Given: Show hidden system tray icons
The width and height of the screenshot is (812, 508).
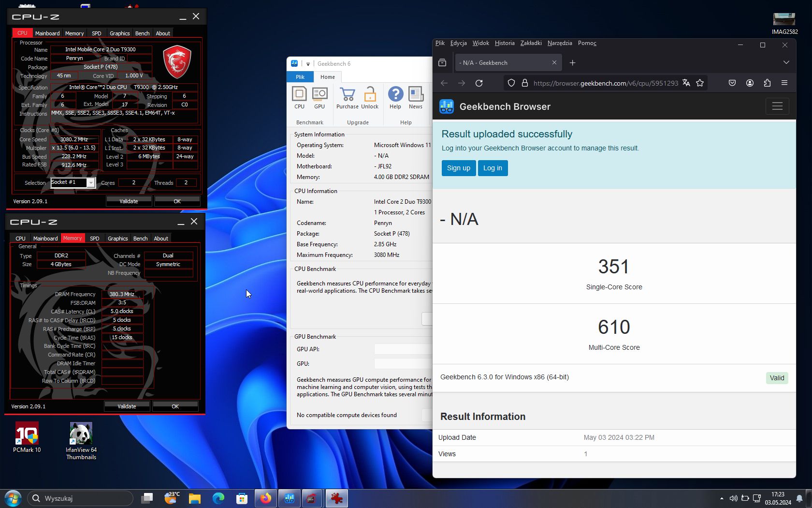Looking at the screenshot, I should pyautogui.click(x=722, y=498).
